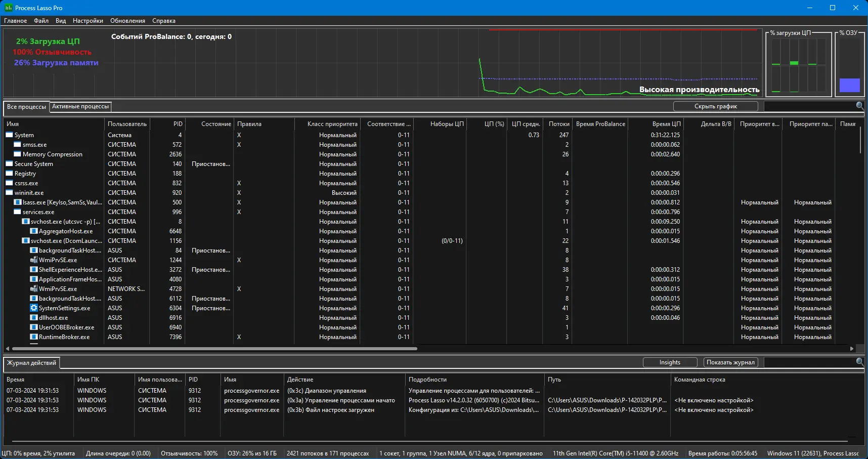Click the System process icon
Viewport: 868px width, 459px height.
[9, 135]
